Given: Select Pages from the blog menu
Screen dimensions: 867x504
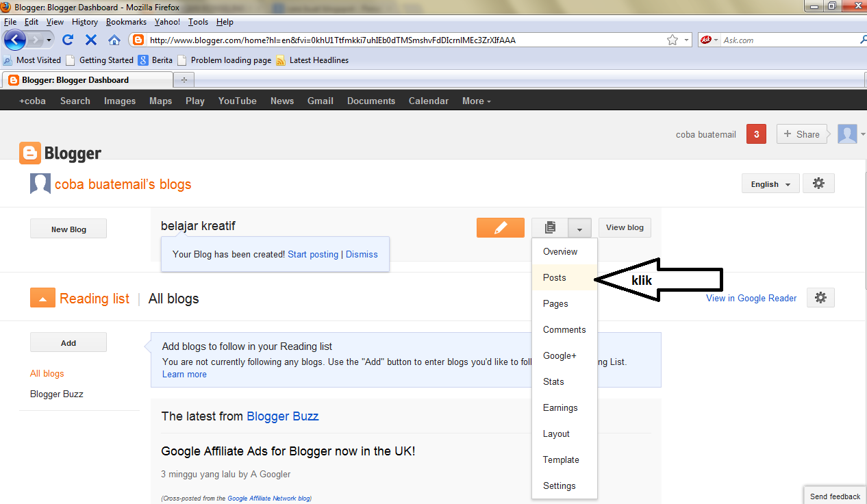Looking at the screenshot, I should [x=565, y=303].
